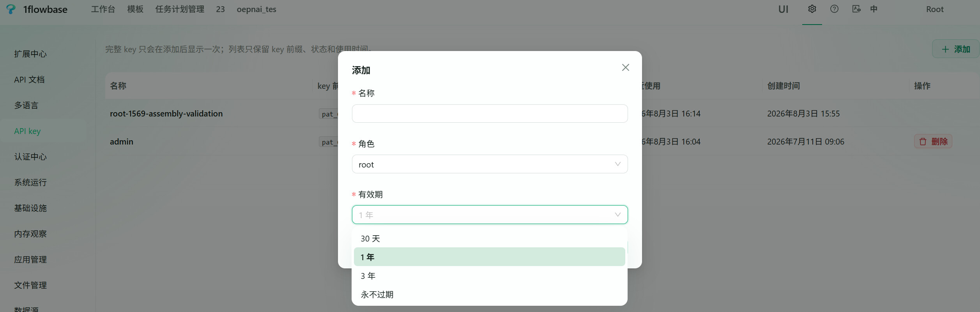Click the settings gear icon
Viewport: 980px width, 312px height.
click(812, 9)
